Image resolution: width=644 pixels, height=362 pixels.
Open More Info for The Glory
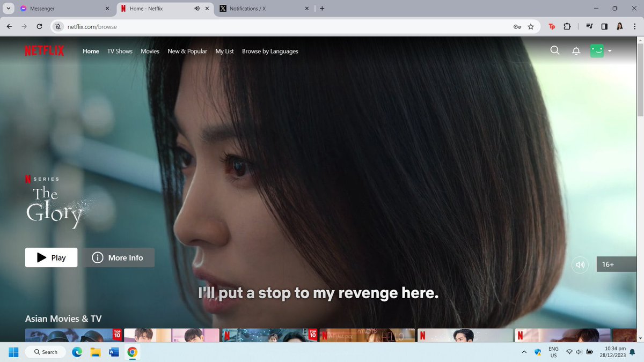coord(118,257)
